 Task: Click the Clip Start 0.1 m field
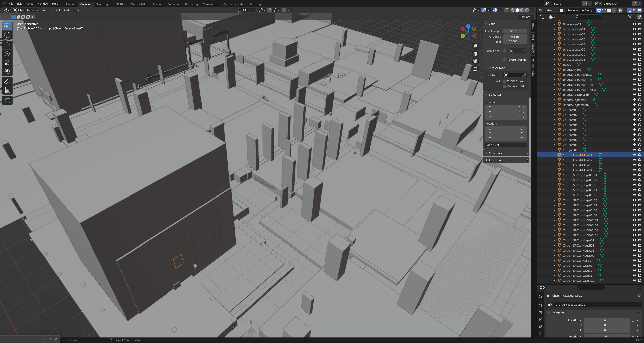point(515,37)
